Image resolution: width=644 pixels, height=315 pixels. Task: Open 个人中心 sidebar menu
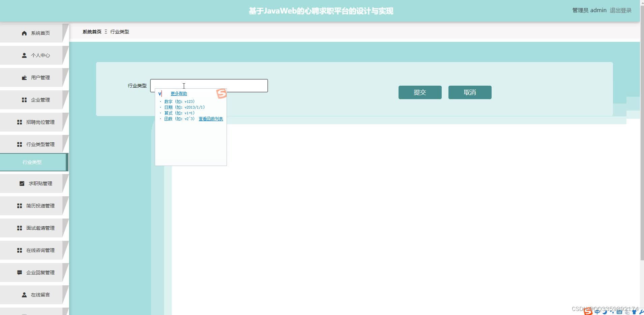34,55
